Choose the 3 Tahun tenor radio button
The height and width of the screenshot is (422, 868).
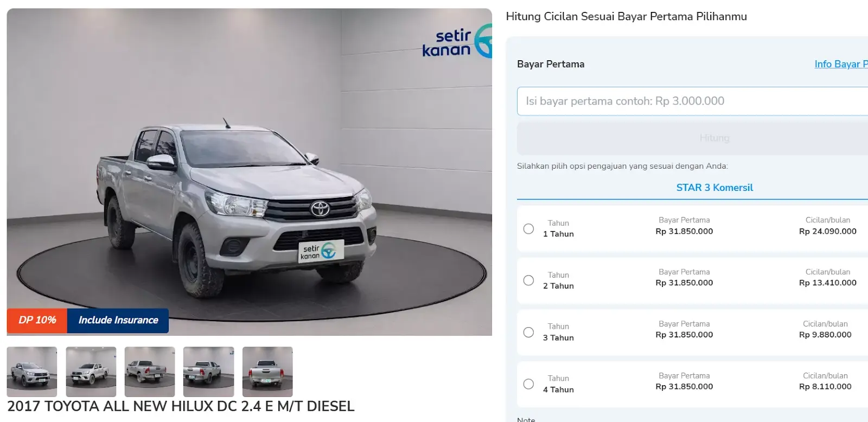click(x=528, y=332)
